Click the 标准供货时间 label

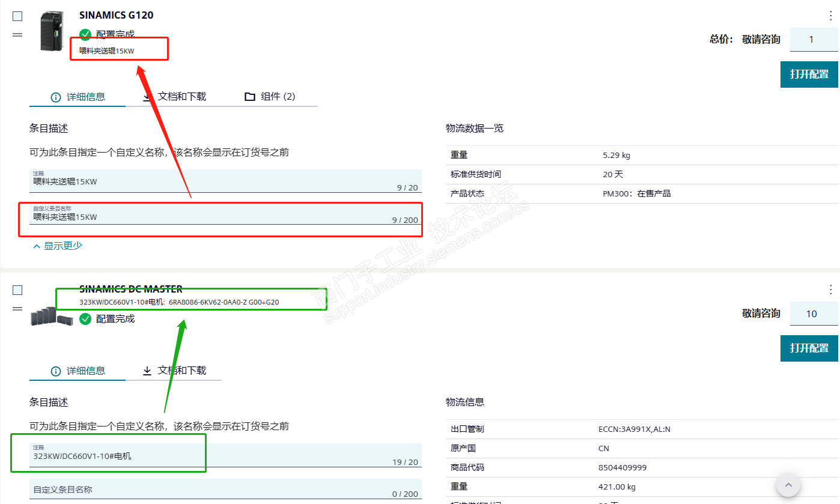point(476,174)
